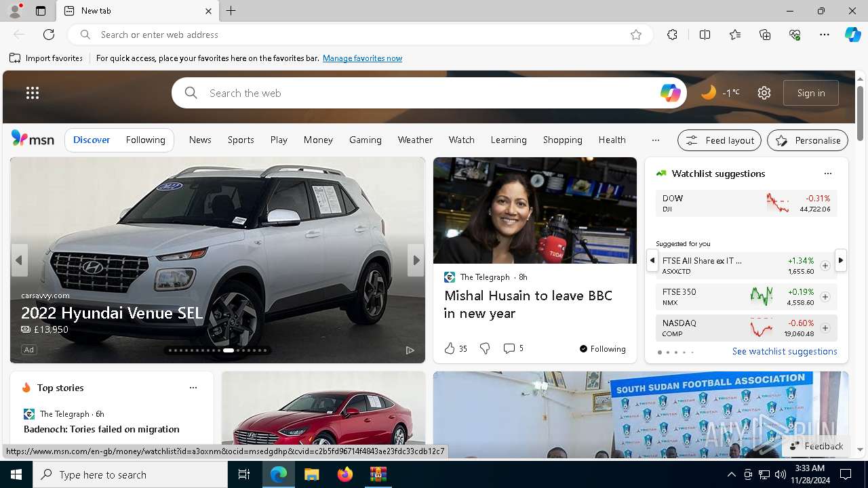868x488 pixels.
Task: Open Hyundai Venue SEL ad image
Action: click(x=218, y=260)
